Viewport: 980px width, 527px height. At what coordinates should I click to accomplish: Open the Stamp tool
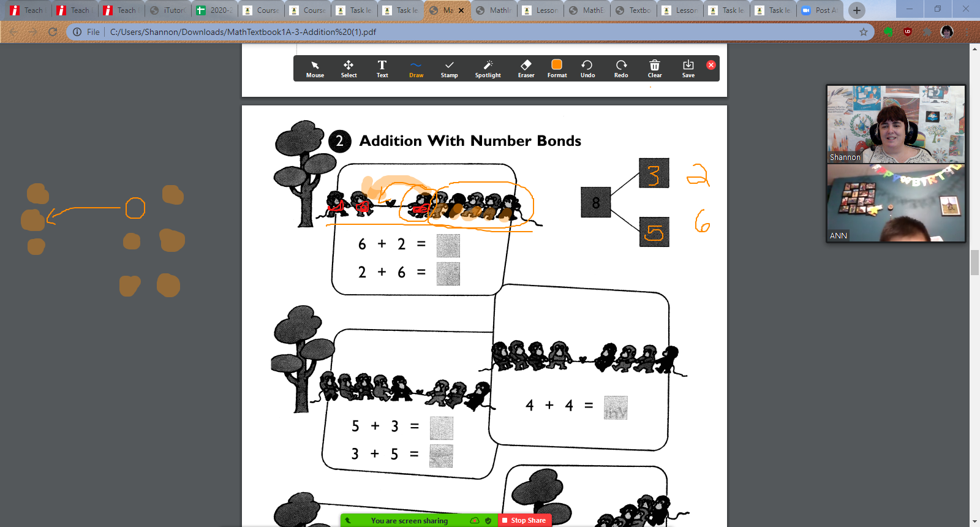[x=449, y=69]
